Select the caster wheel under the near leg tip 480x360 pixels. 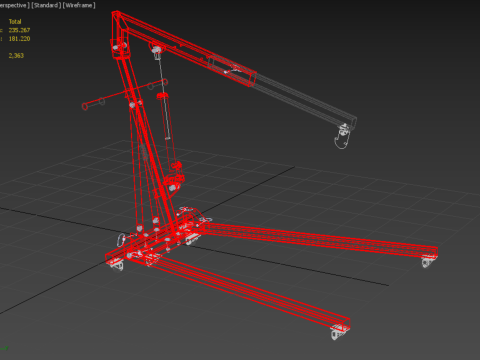coord(339,333)
